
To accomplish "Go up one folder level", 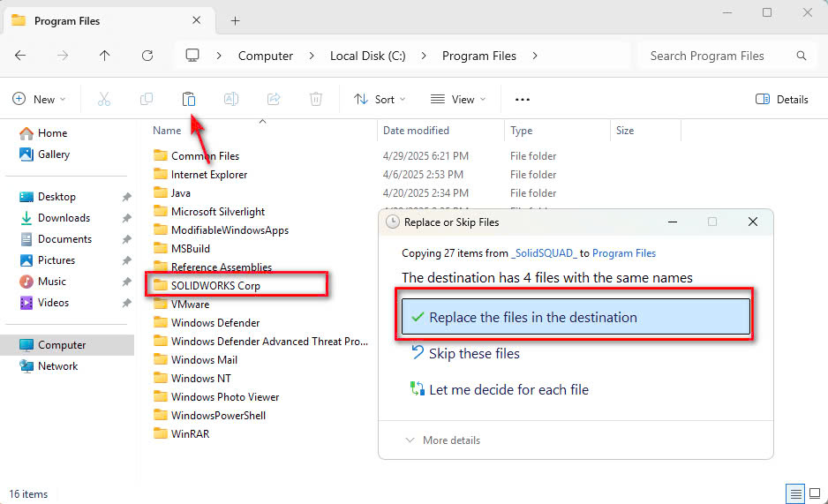I will 104,56.
